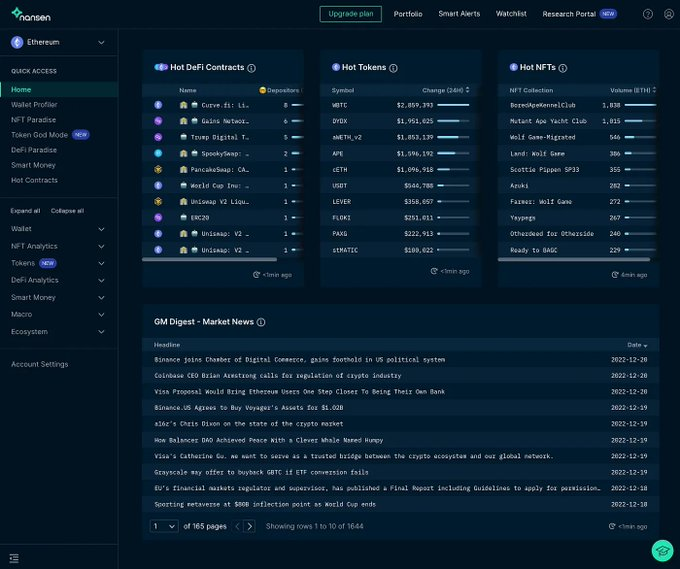Open the user account profile icon
Screen dimensions: 680x569
669,14
